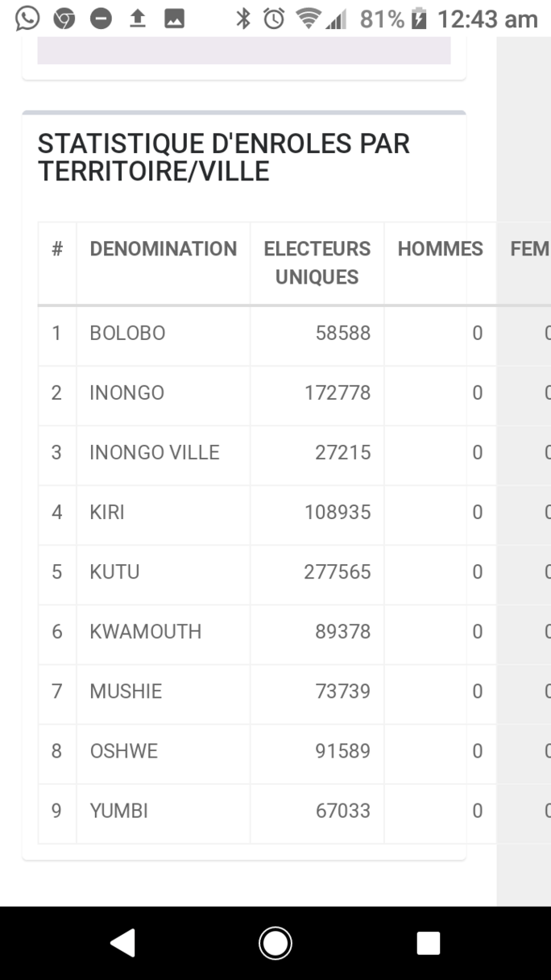551x980 pixels.
Task: Select the INONGO VILLE entry
Action: (x=155, y=452)
